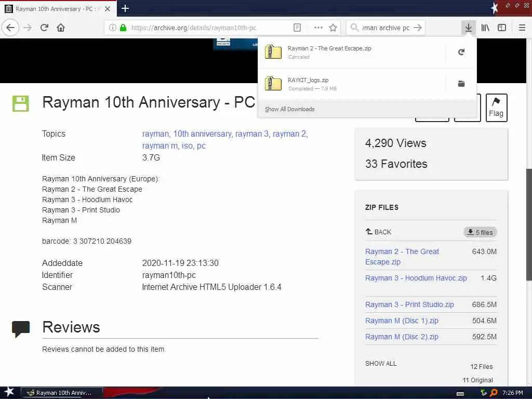
Task: Open the Library toolbar button
Action: pos(485,28)
